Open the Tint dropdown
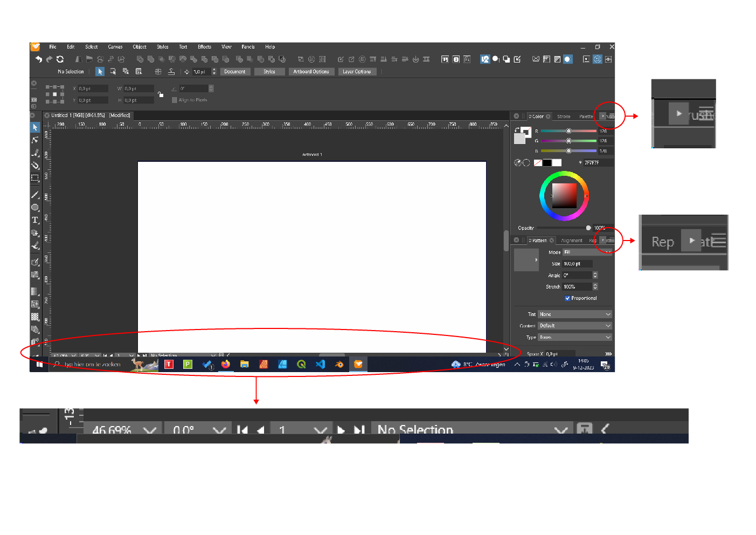This screenshot has height=535, width=756. (574, 314)
